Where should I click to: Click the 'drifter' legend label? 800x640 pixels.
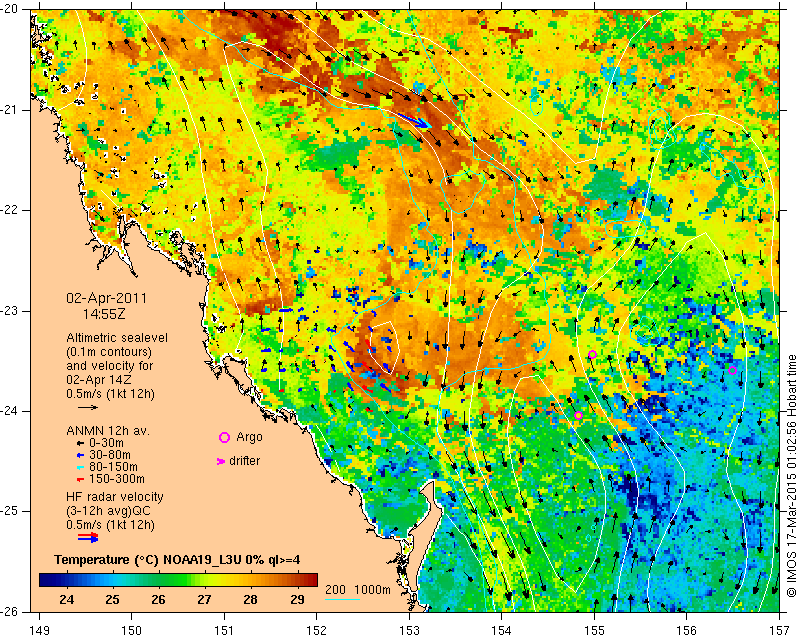[x=244, y=461]
